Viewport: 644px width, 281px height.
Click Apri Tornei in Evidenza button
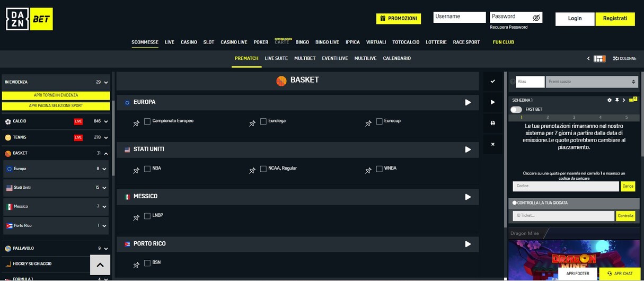pos(56,95)
